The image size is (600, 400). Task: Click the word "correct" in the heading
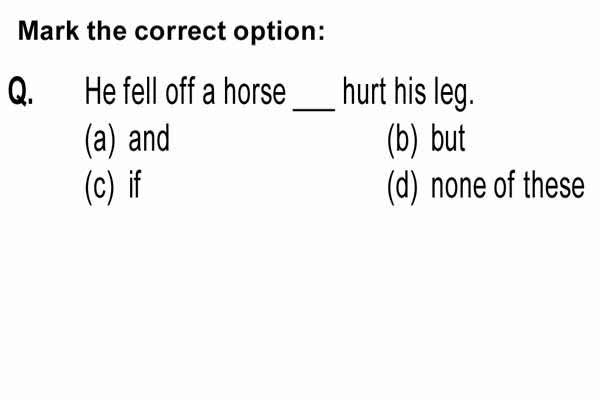click(180, 31)
